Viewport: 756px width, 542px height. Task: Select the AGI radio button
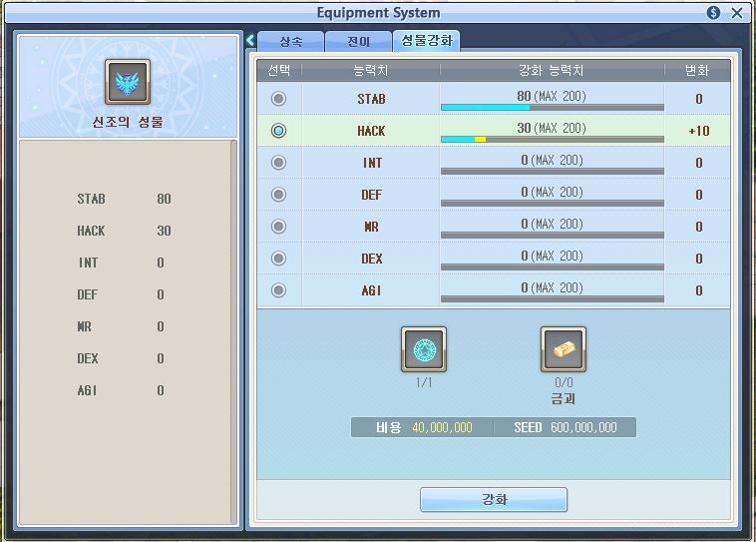point(278,290)
